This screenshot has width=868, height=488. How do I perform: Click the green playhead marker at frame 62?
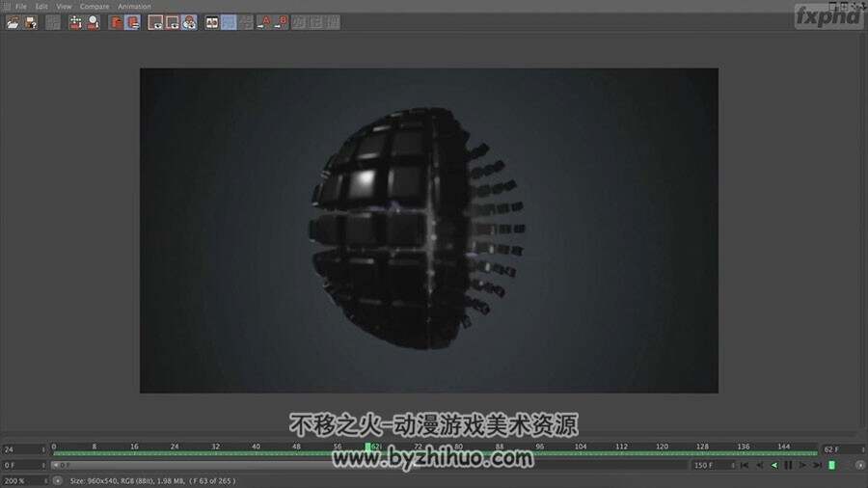click(x=367, y=447)
